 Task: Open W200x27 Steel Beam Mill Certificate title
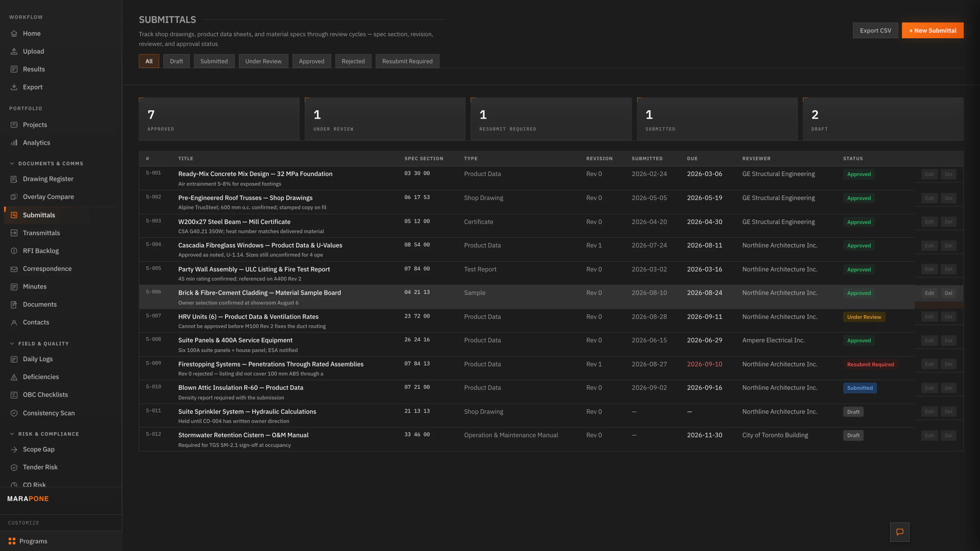(x=234, y=222)
